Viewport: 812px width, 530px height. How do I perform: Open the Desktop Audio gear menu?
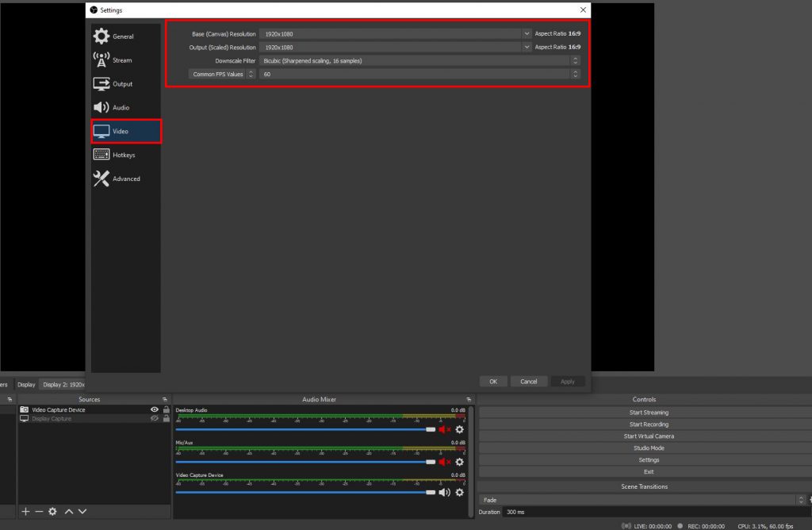pos(459,429)
